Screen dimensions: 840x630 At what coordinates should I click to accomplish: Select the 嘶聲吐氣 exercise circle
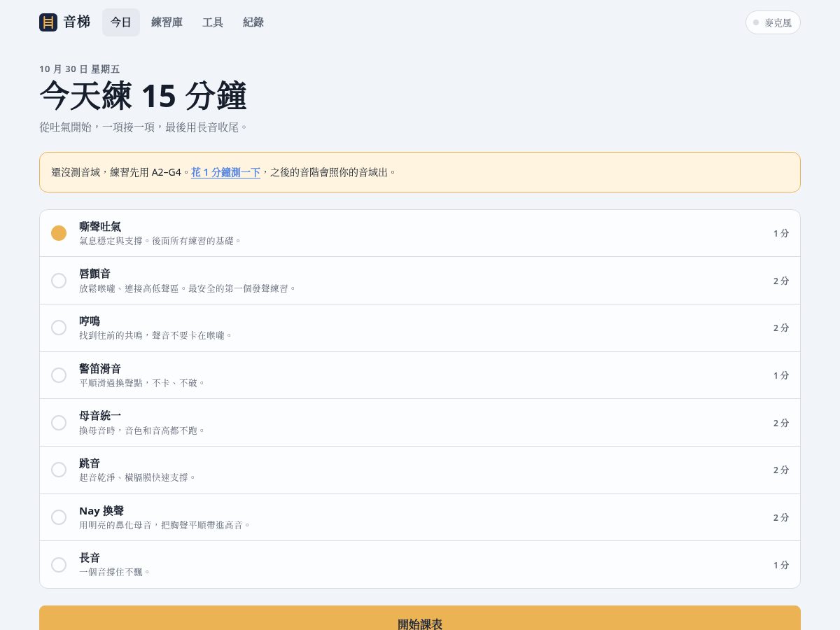[x=59, y=233]
